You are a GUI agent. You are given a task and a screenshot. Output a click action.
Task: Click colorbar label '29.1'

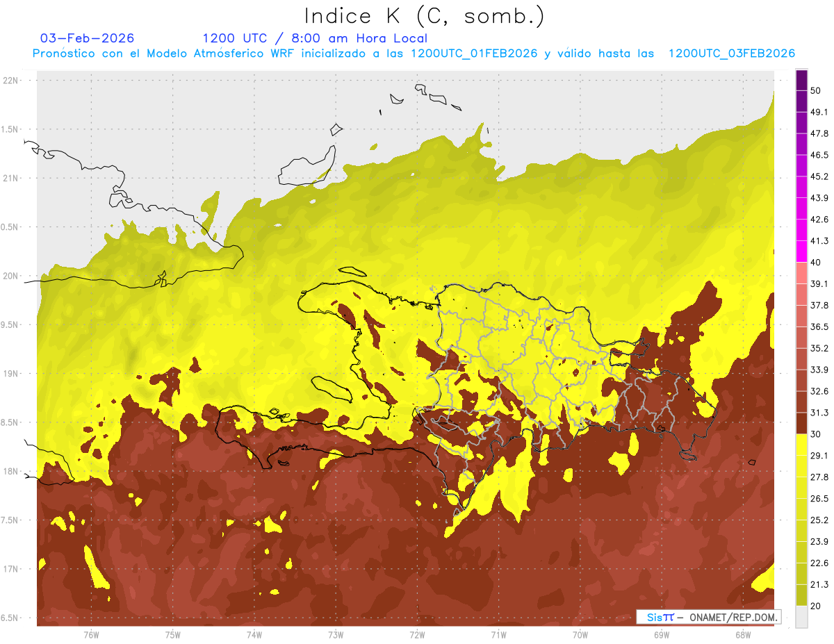point(819,456)
